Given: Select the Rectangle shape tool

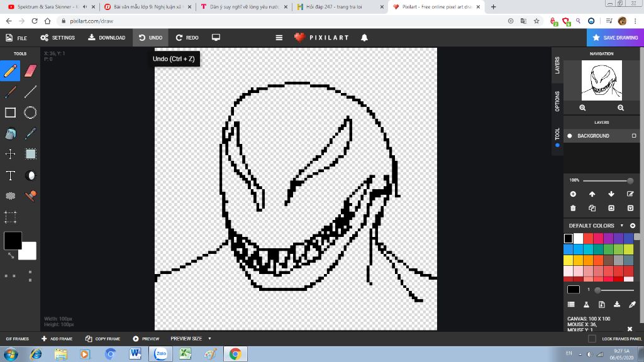Looking at the screenshot, I should pyautogui.click(x=10, y=112).
